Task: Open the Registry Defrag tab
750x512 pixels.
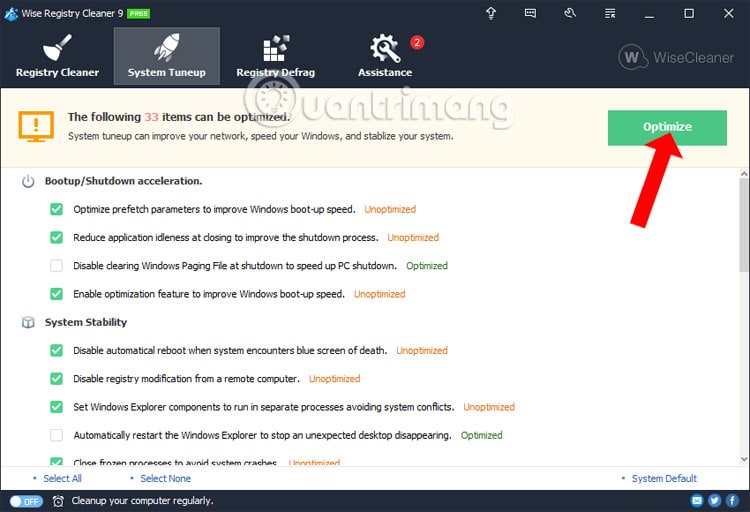Action: click(276, 56)
